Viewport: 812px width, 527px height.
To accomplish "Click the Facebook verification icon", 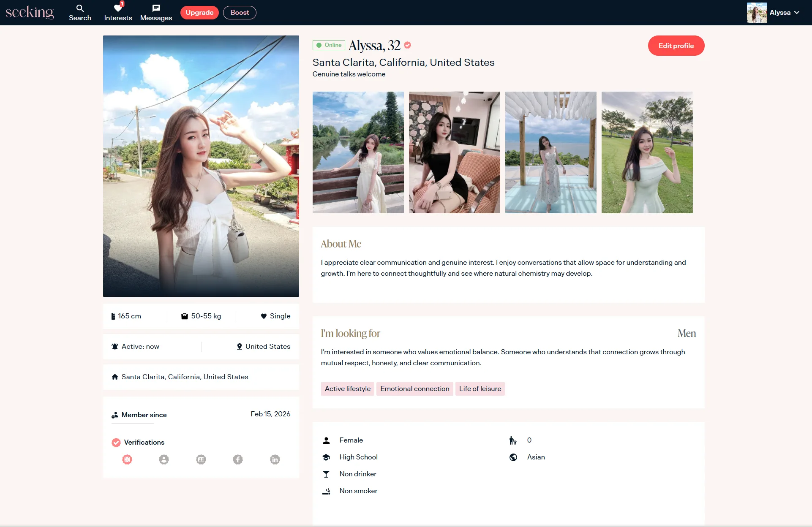I will [x=238, y=459].
